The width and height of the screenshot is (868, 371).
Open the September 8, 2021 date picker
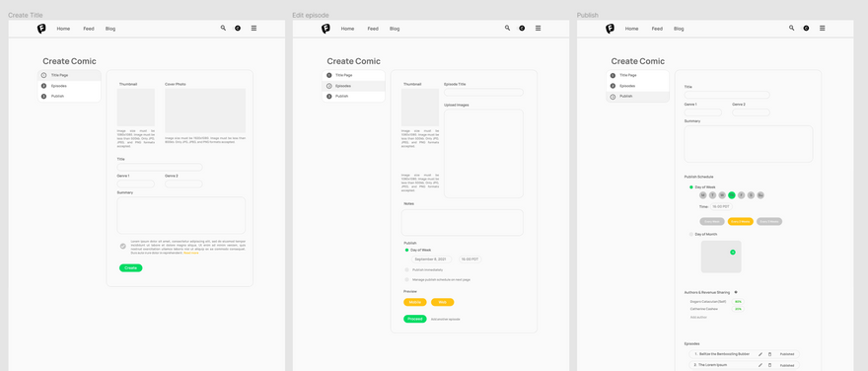pyautogui.click(x=431, y=260)
